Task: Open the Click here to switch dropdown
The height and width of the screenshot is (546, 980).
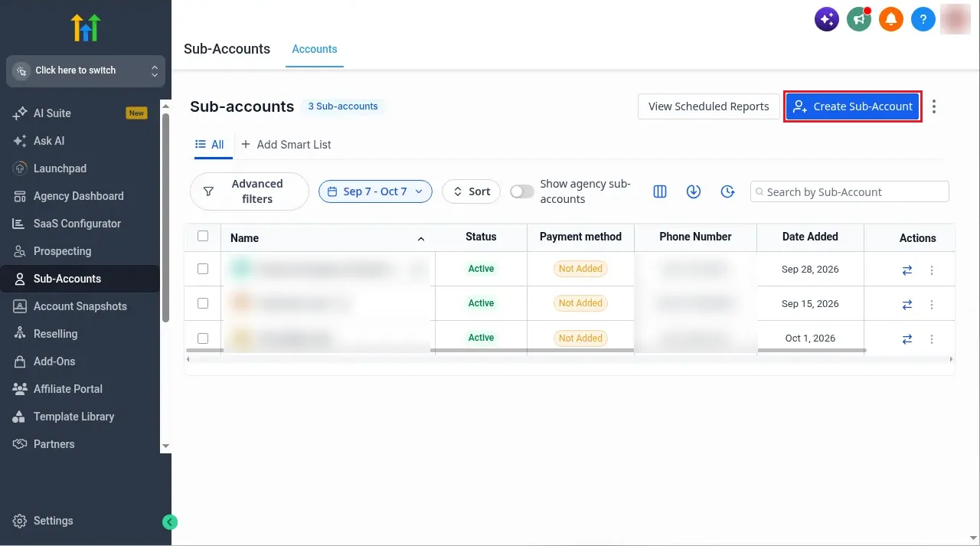Action: [86, 70]
